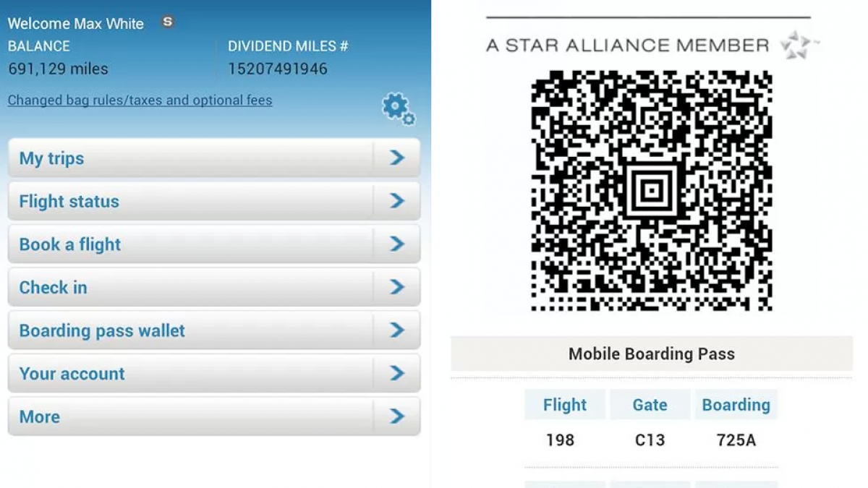Screen dimensions: 868x488
Task: Expand My trips using its arrow
Action: [396, 158]
